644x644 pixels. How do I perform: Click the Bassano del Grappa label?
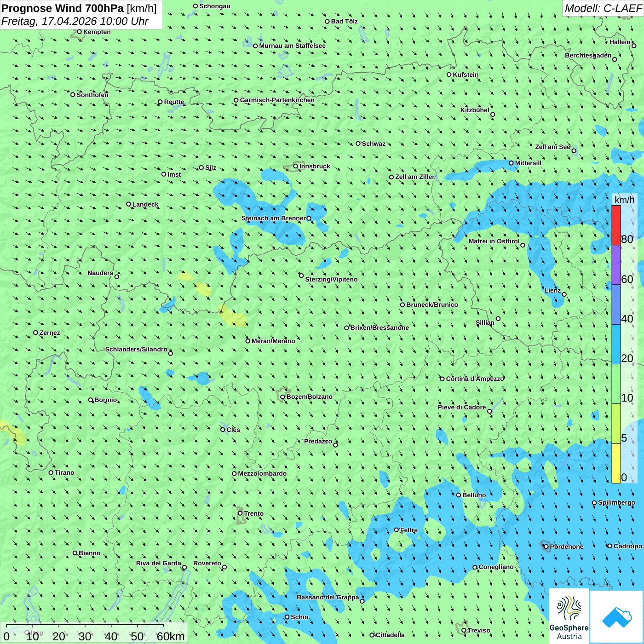pos(328,597)
